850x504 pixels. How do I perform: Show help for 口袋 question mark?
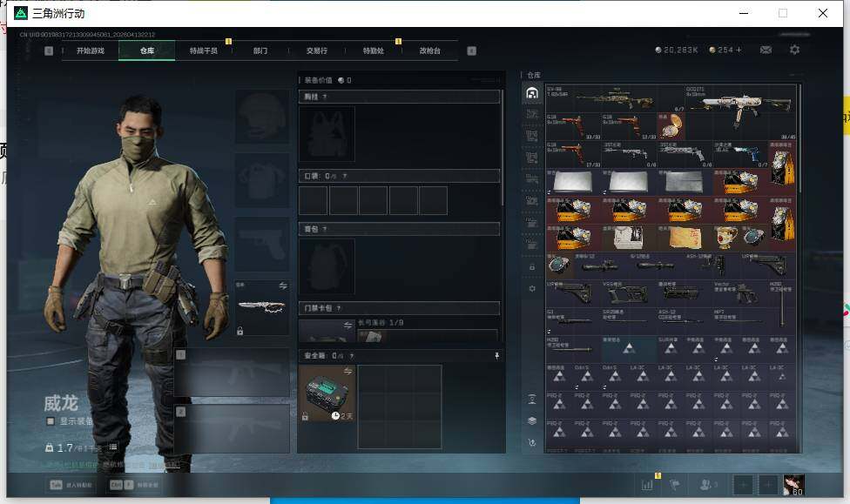[x=345, y=176]
